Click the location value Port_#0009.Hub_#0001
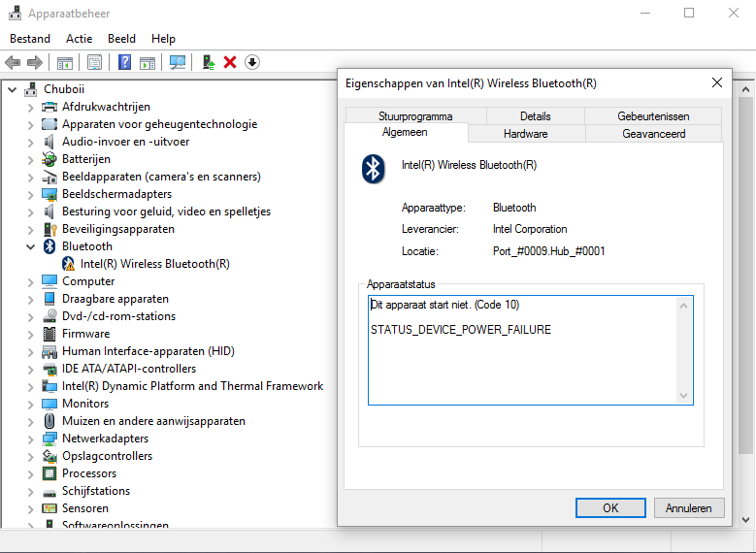This screenshot has width=756, height=553. click(548, 251)
